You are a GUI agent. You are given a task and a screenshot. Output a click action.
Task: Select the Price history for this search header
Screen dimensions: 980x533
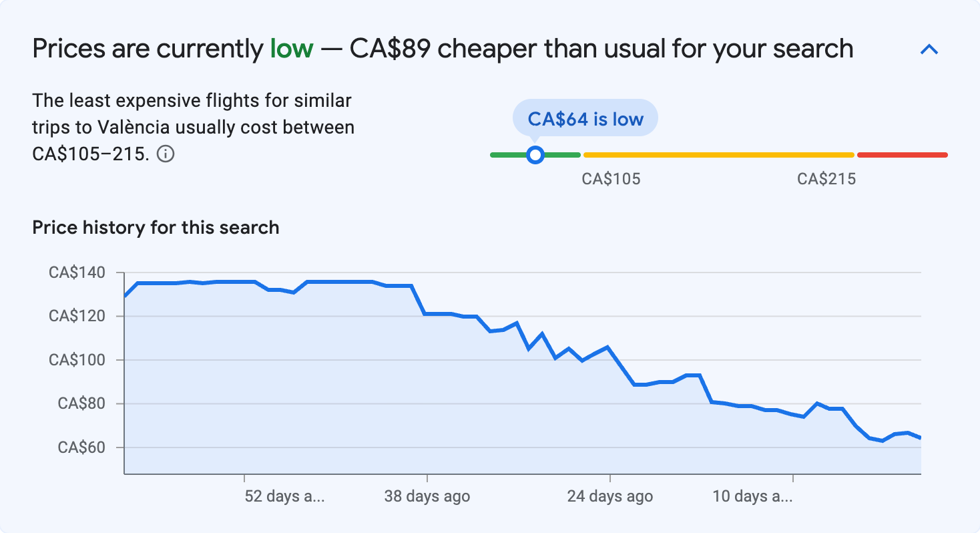point(156,228)
